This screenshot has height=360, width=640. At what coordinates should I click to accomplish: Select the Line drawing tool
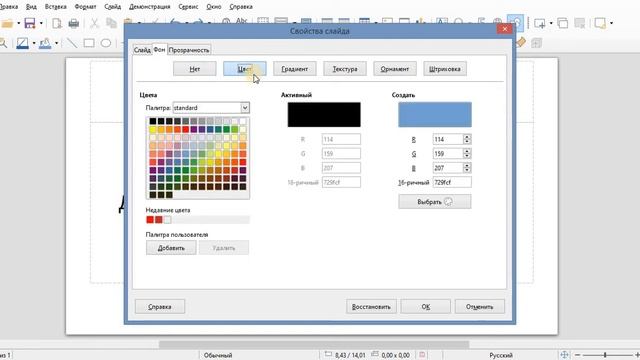point(72,43)
